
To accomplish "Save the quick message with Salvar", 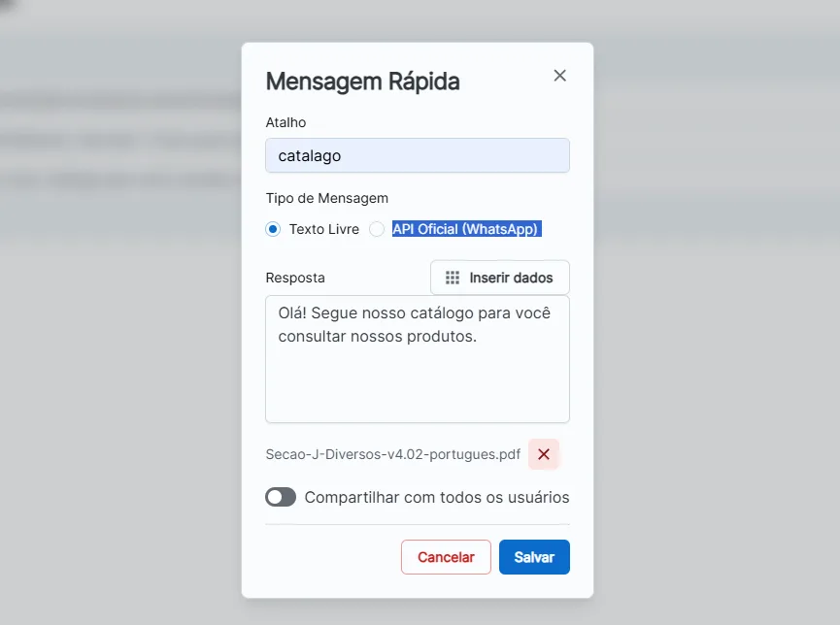I will (x=534, y=557).
